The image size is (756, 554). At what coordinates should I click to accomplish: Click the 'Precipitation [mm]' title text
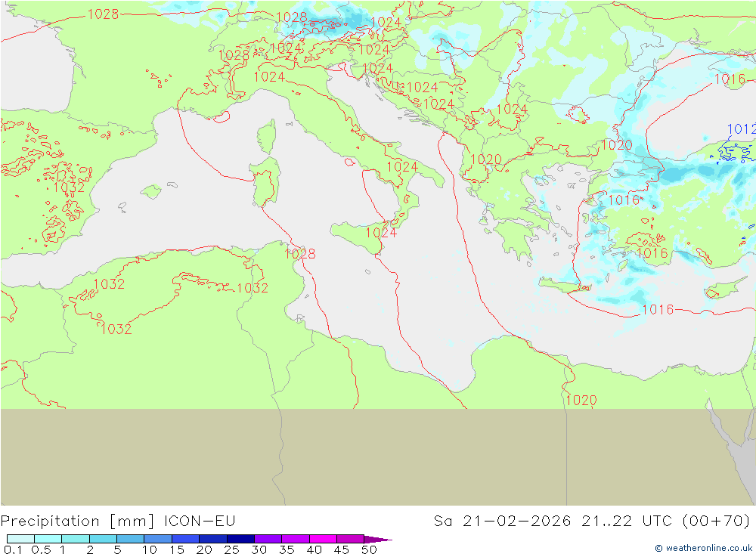78,522
